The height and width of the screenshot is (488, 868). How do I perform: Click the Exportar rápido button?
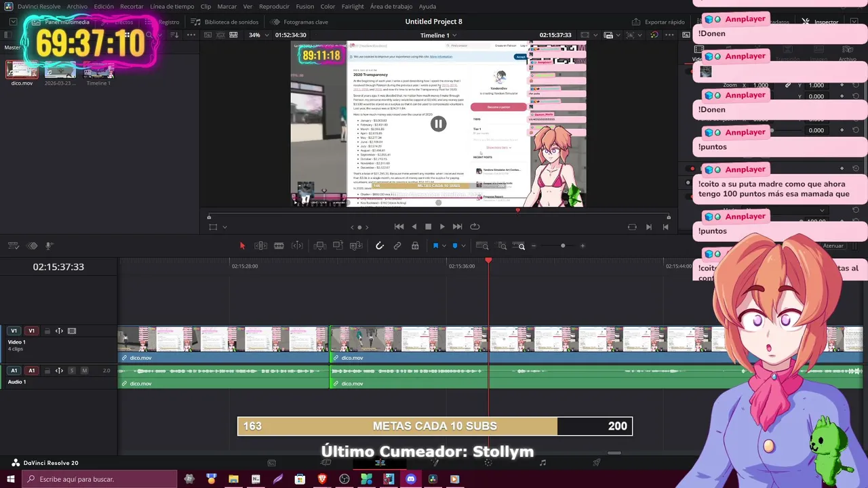pos(658,22)
